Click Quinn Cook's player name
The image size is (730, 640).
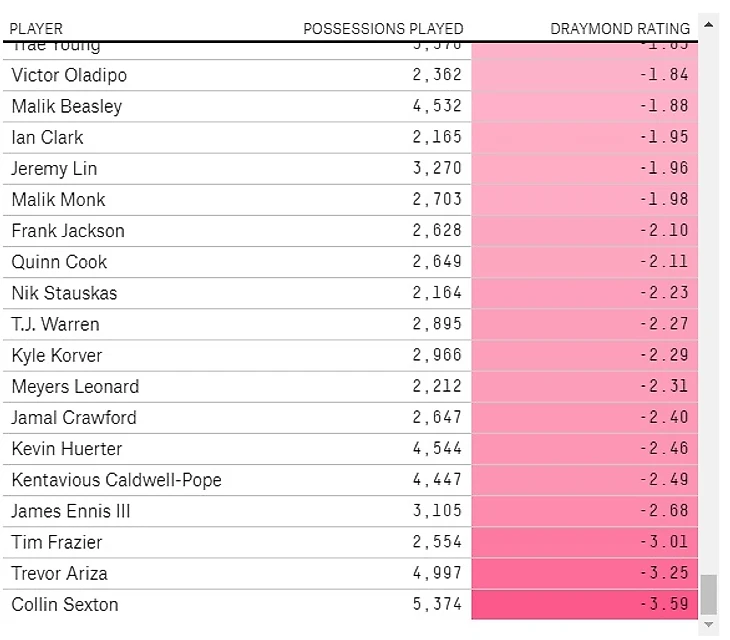tap(59, 262)
